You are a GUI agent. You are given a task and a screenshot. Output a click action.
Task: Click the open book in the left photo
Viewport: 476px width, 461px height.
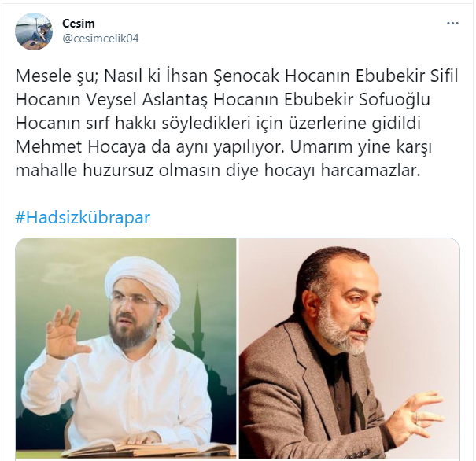[146, 448]
